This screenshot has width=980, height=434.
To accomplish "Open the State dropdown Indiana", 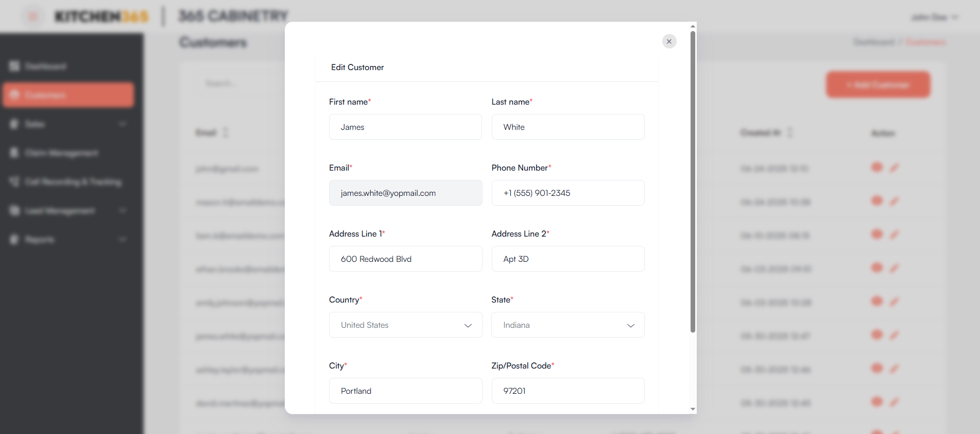I will (568, 325).
